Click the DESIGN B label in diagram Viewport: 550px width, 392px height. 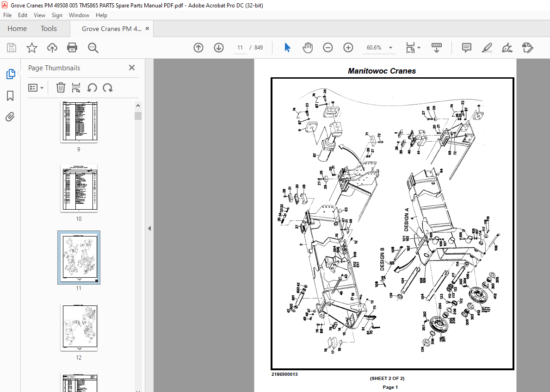coord(383,259)
